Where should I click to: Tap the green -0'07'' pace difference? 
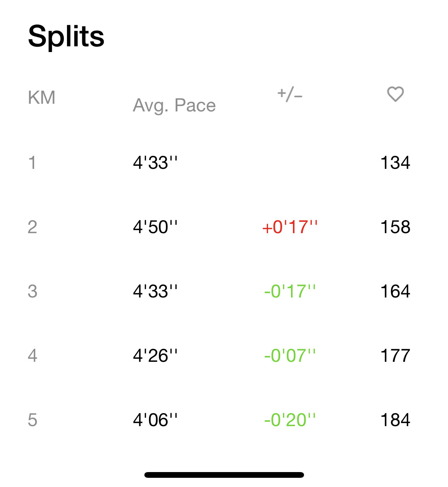pyautogui.click(x=290, y=356)
